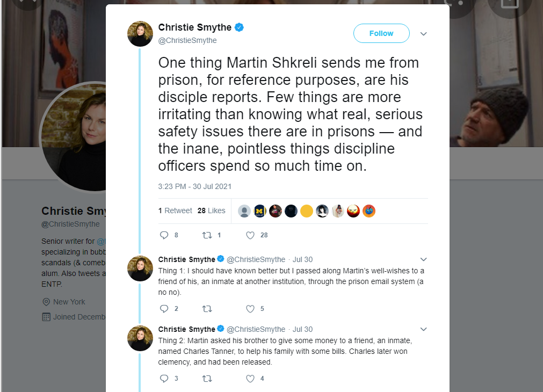Image resolution: width=543 pixels, height=392 pixels.
Task: Retweet the Thing 2 tweet
Action: pyautogui.click(x=207, y=379)
